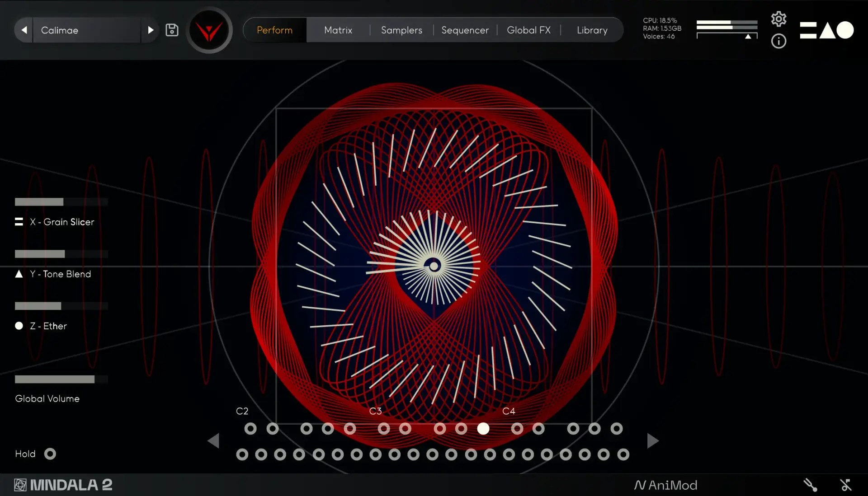
Task: Select the tuning fork icon in the bottom bar
Action: (x=810, y=485)
